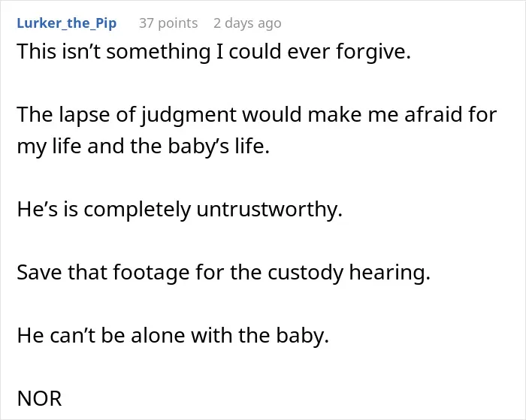The image size is (526, 420).
Task: Click the word alone
Action: click(x=158, y=335)
